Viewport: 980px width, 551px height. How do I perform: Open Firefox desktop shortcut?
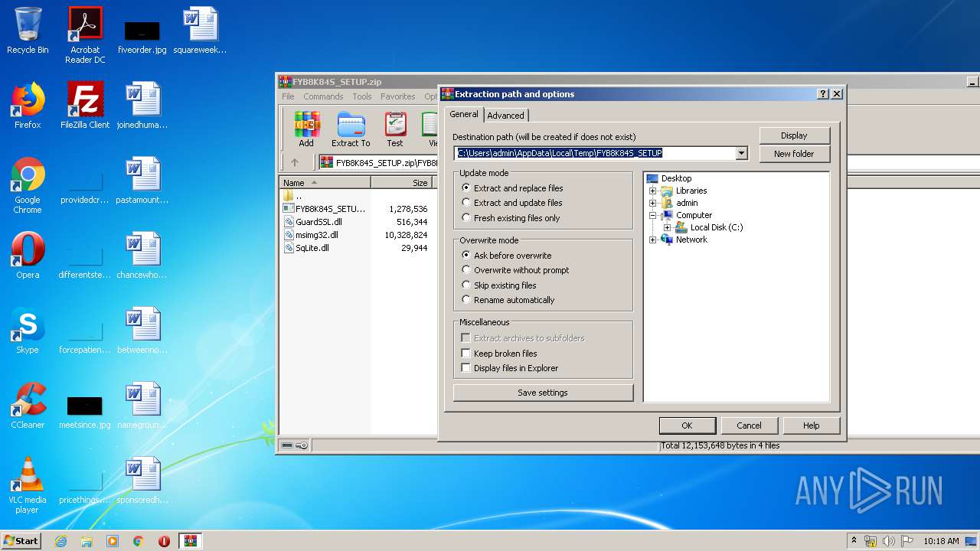click(x=28, y=106)
